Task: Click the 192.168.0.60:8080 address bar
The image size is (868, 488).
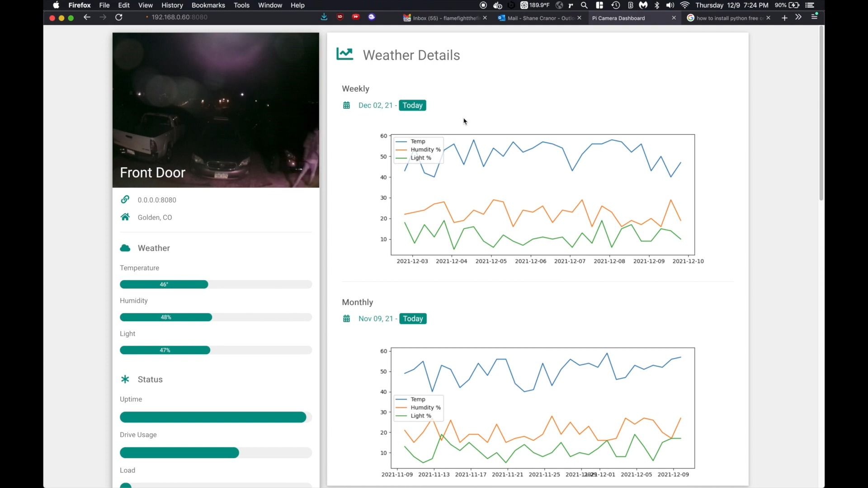Action: [x=179, y=17]
